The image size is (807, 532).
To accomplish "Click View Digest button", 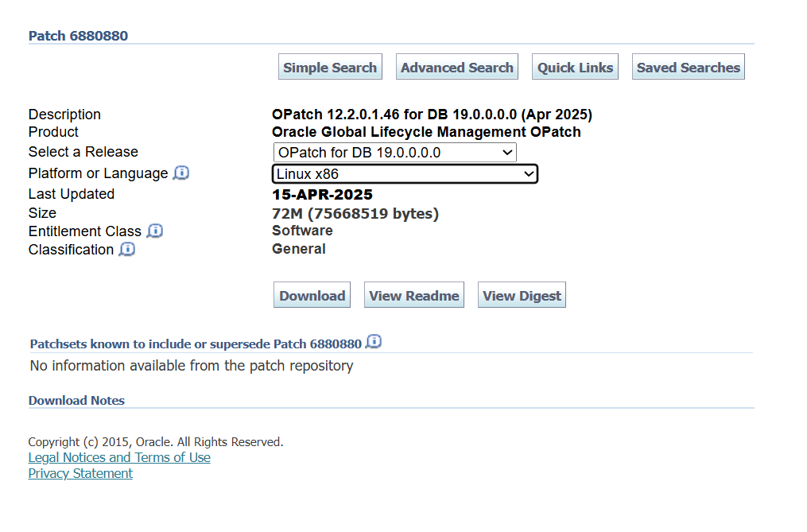I will point(522,295).
